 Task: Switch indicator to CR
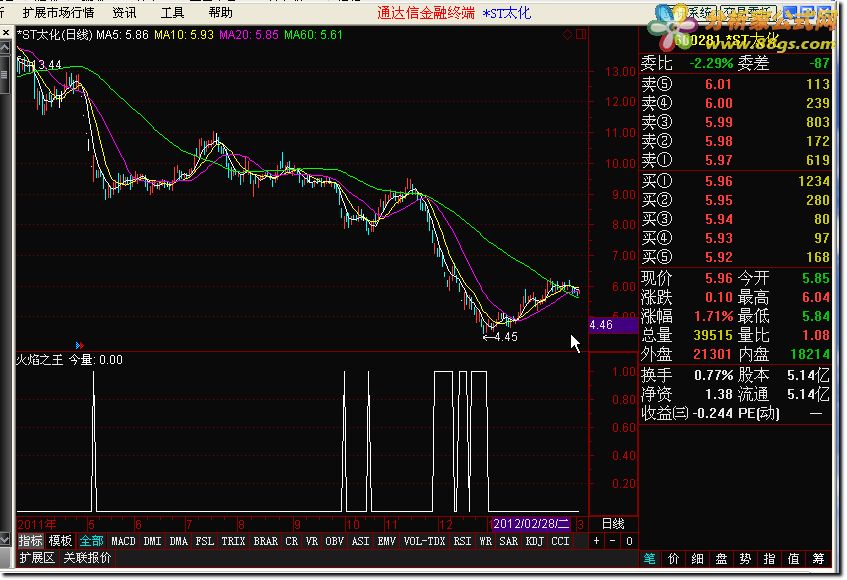tap(292, 541)
